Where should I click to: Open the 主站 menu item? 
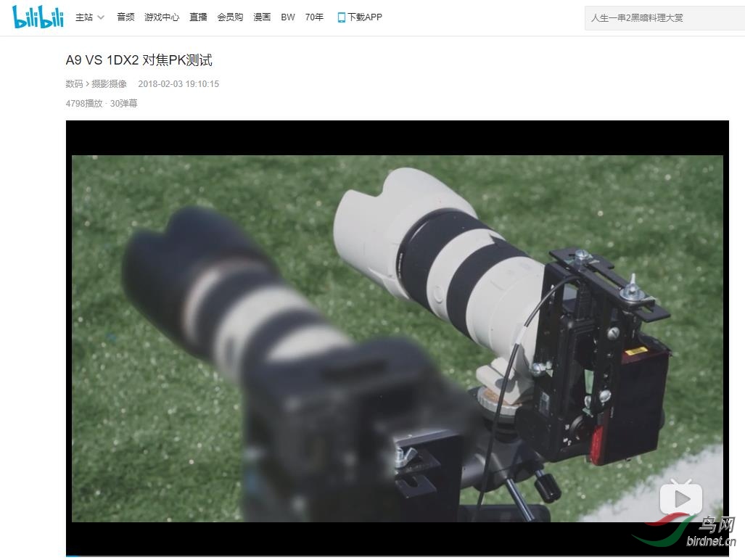pos(84,17)
